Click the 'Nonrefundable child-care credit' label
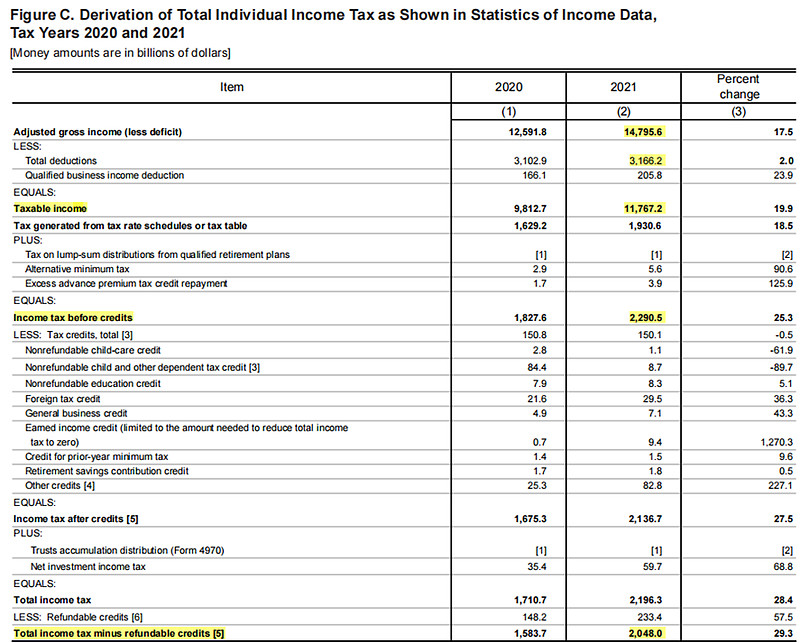The height and width of the screenshot is (643, 800). tap(93, 351)
